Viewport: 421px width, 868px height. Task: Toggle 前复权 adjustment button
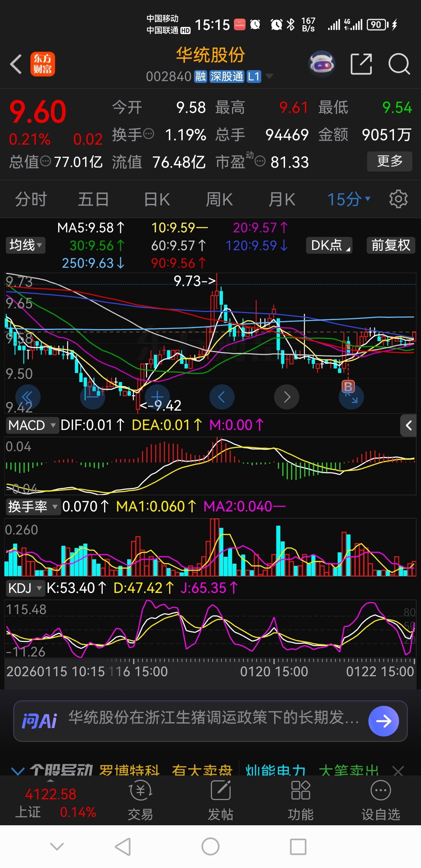[x=391, y=245]
